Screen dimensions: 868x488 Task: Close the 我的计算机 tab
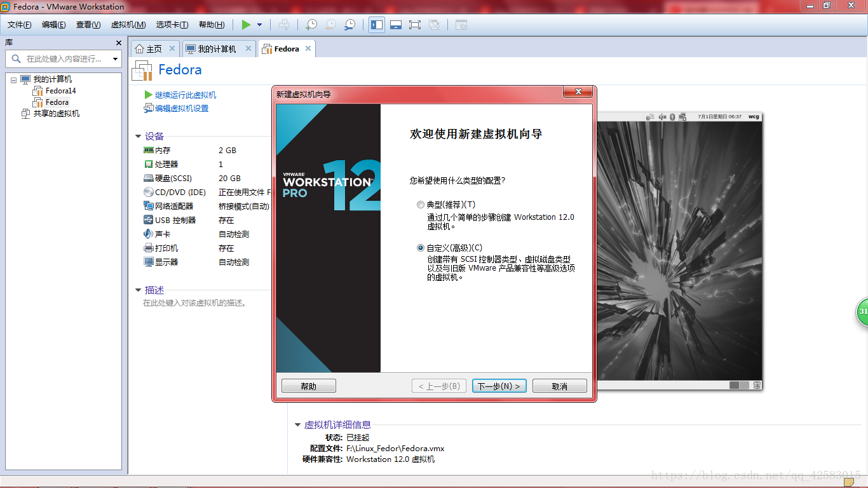click(x=248, y=48)
